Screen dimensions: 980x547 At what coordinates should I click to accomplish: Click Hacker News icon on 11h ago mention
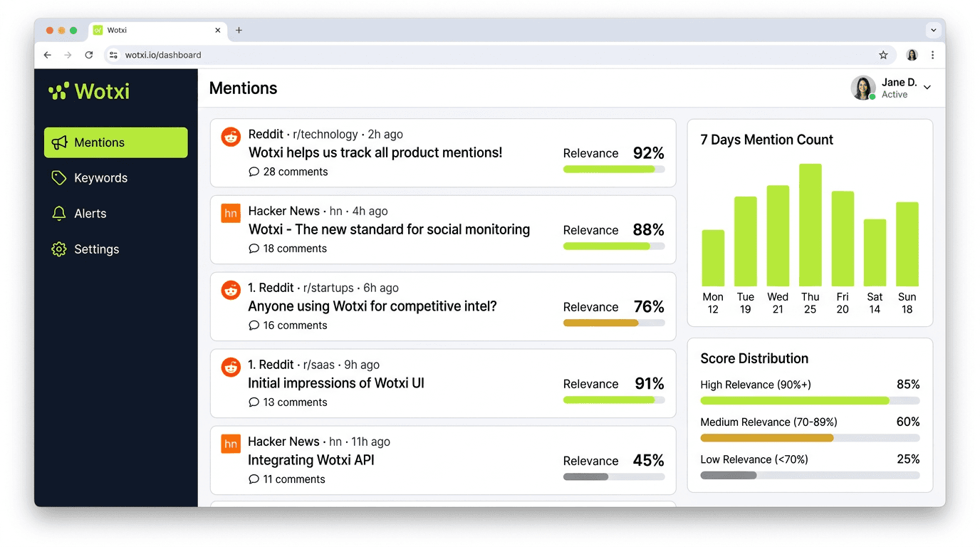click(x=231, y=444)
